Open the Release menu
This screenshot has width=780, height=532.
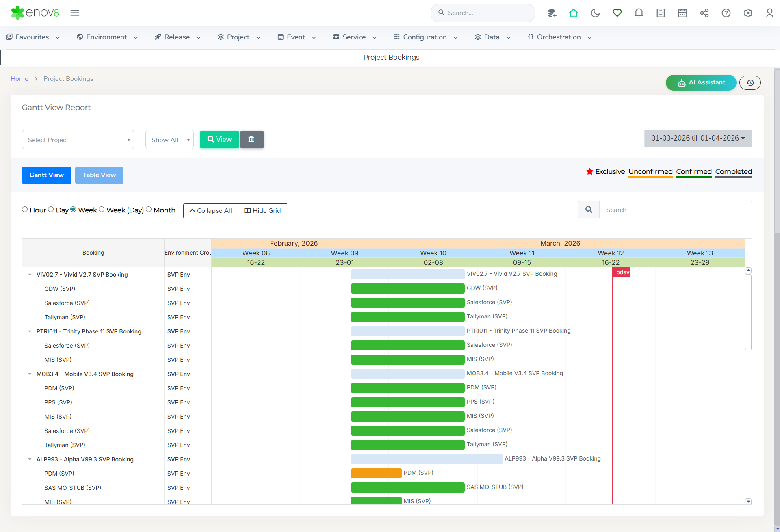pyautogui.click(x=177, y=37)
